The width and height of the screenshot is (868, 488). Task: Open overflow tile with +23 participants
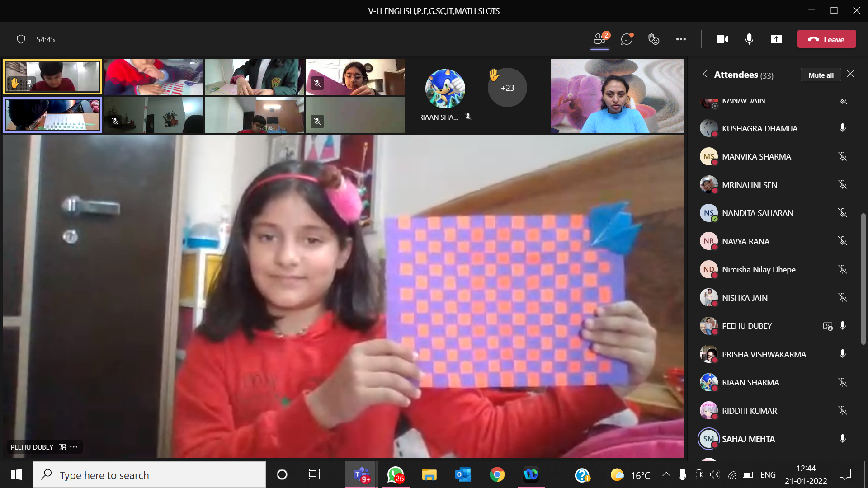coord(507,88)
